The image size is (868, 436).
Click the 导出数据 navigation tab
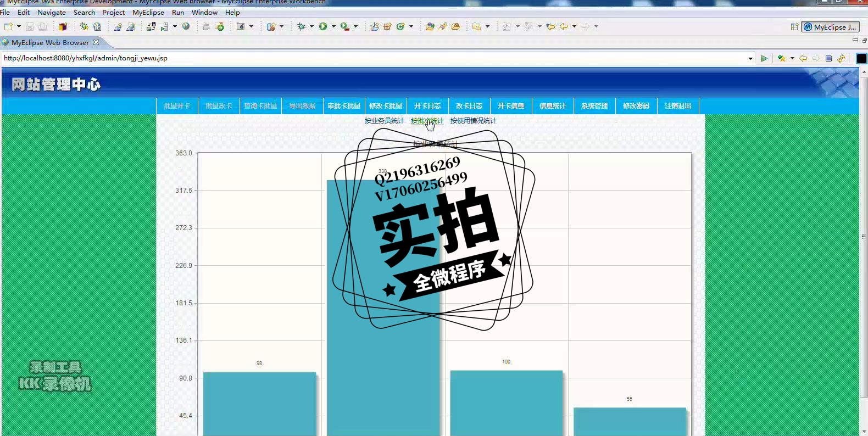pyautogui.click(x=302, y=106)
